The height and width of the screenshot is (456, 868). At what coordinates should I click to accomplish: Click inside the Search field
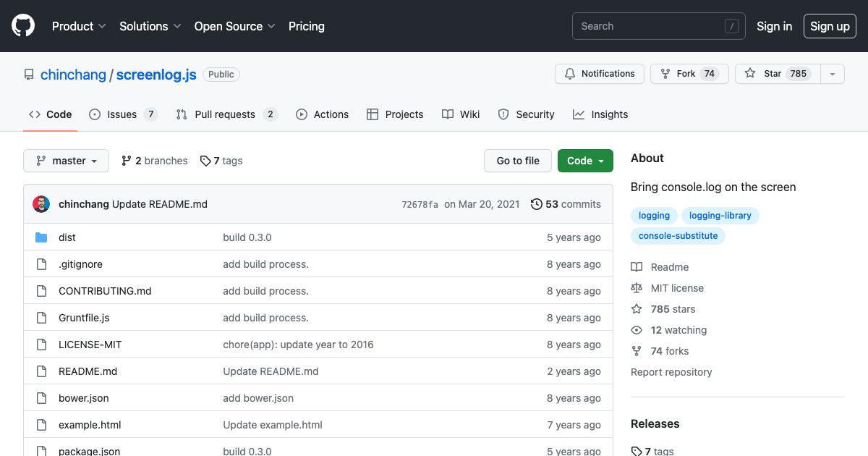(649, 25)
